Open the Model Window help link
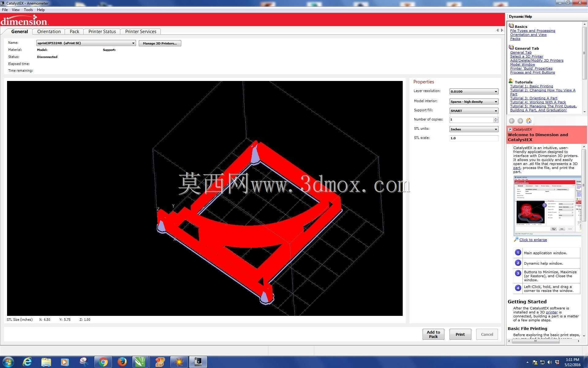588x368 pixels. pyautogui.click(x=522, y=64)
